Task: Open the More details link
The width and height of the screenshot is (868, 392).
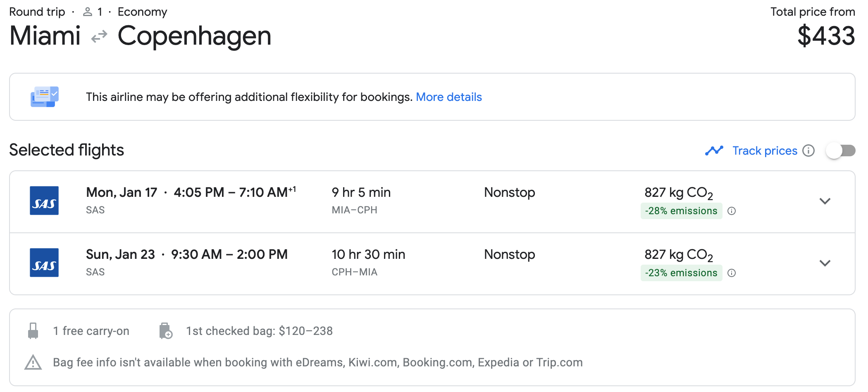Action: coord(448,97)
